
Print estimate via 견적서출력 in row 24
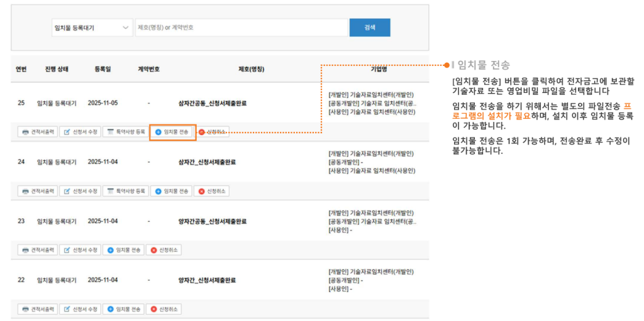click(x=38, y=191)
